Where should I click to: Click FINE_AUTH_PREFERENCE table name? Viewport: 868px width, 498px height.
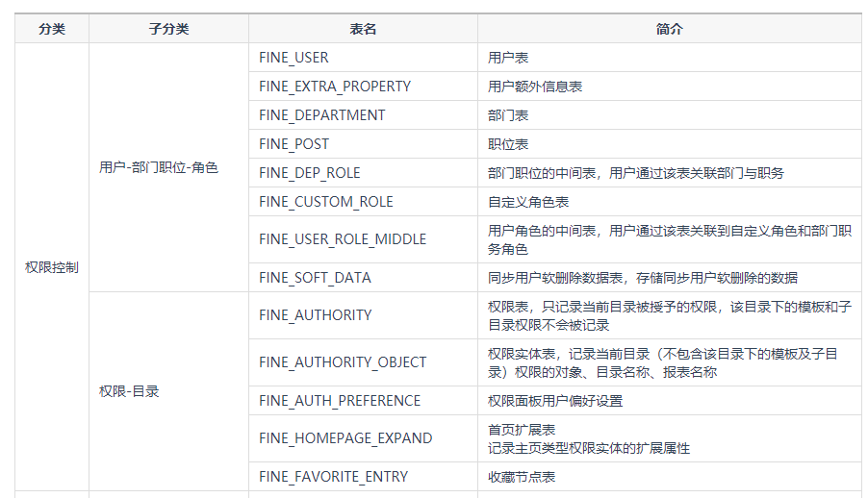(x=339, y=401)
